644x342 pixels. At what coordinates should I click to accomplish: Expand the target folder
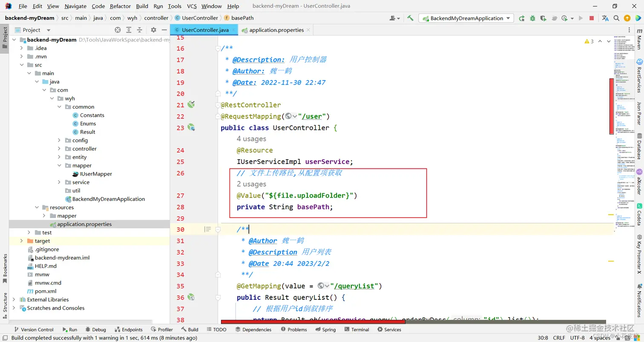pyautogui.click(x=22, y=241)
